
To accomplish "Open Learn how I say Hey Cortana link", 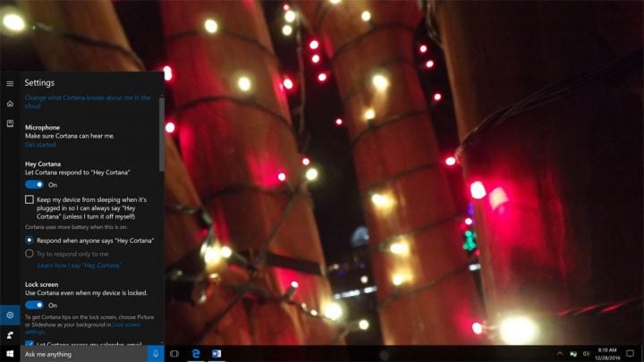I will pyautogui.click(x=80, y=265).
